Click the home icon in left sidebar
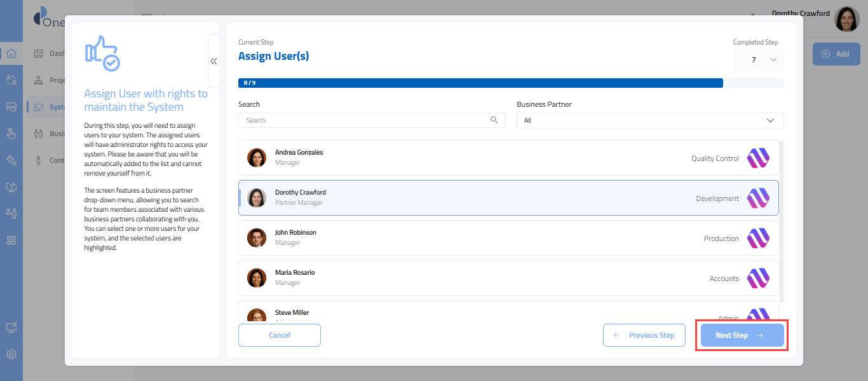868x381 pixels. pyautogui.click(x=11, y=53)
